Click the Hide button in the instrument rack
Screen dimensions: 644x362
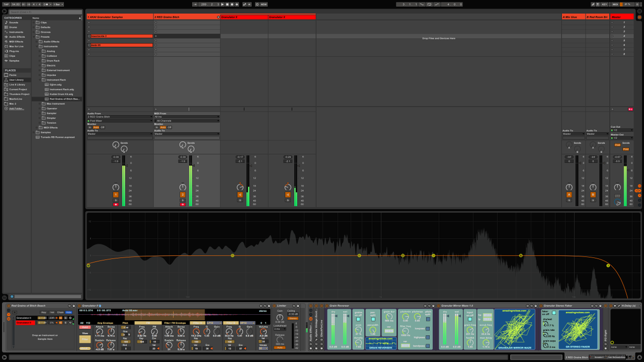click(69, 312)
